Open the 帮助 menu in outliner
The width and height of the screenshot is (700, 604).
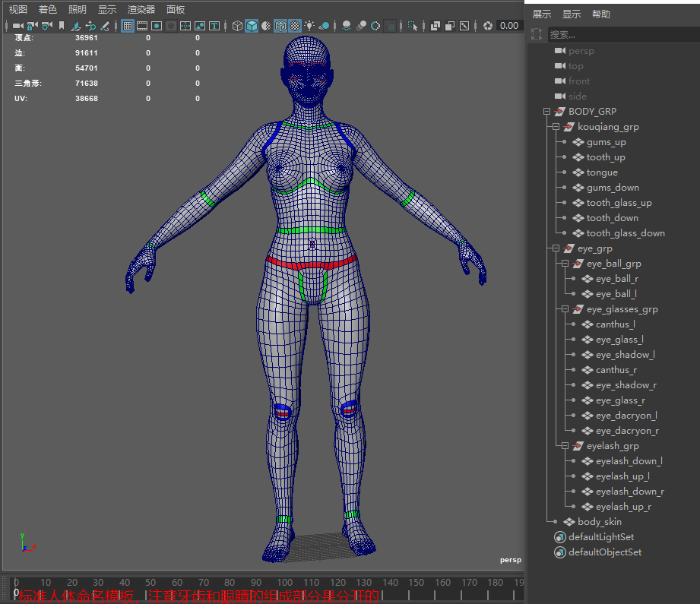pyautogui.click(x=600, y=14)
